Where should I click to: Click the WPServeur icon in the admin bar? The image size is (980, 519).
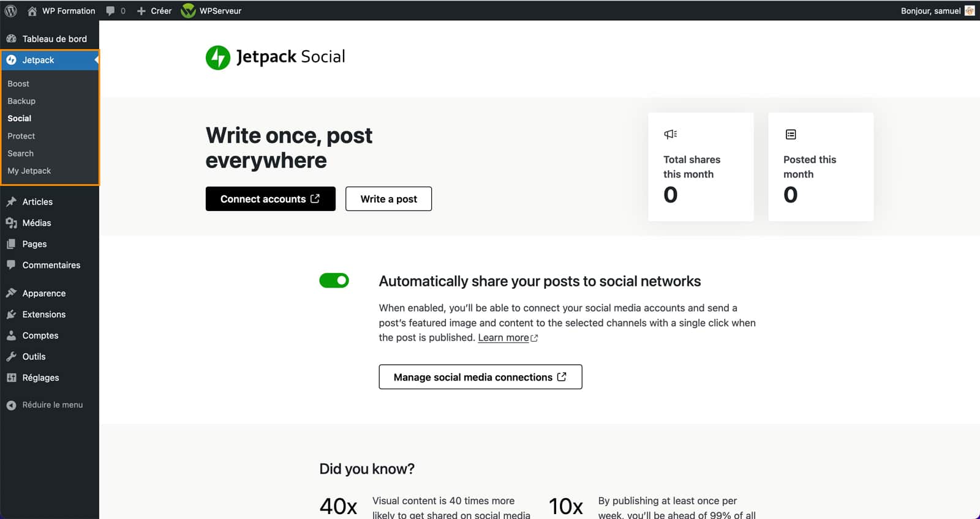187,10
